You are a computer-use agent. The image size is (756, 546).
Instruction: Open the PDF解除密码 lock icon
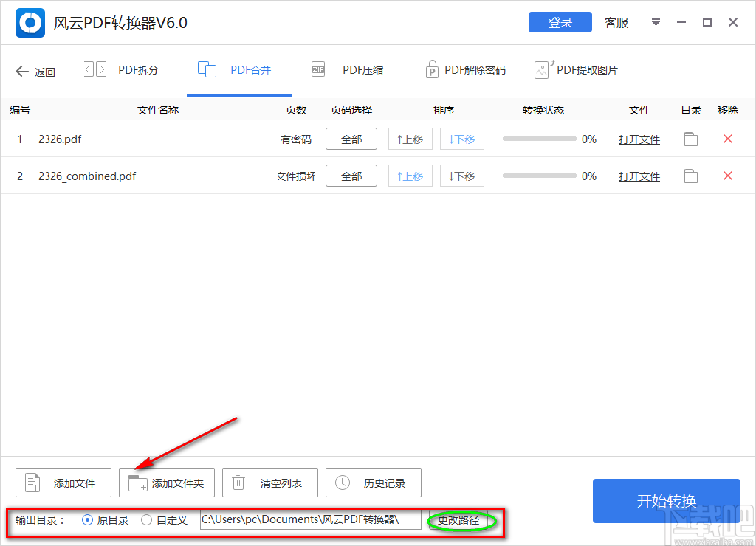tap(432, 69)
